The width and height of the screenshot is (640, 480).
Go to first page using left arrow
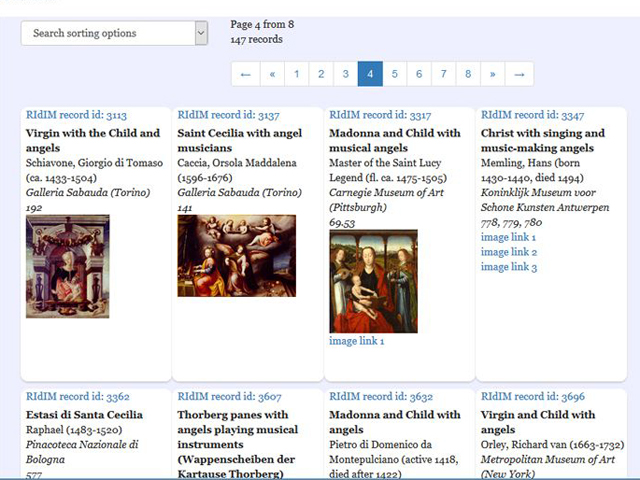pyautogui.click(x=245, y=74)
